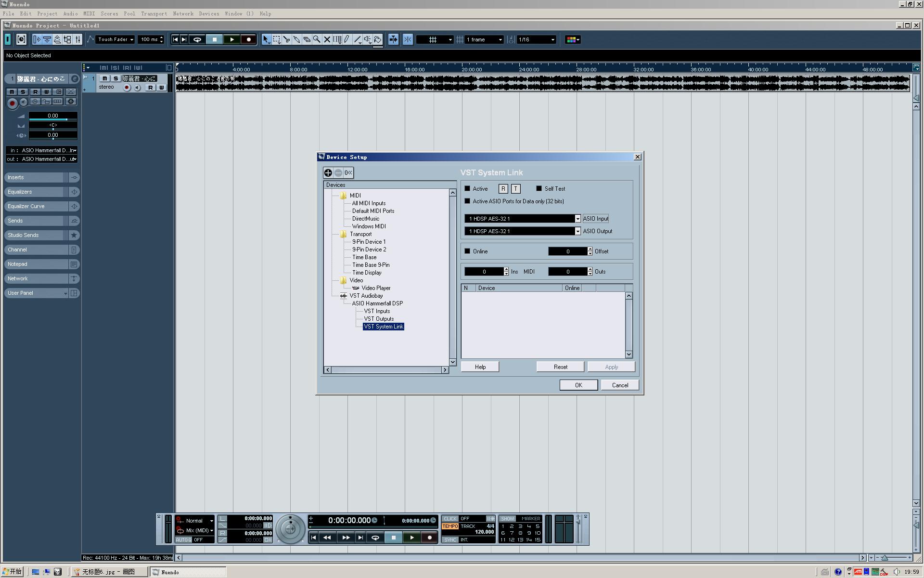Open the Pool menu
Image resolution: width=924 pixels, height=578 pixels.
point(129,13)
